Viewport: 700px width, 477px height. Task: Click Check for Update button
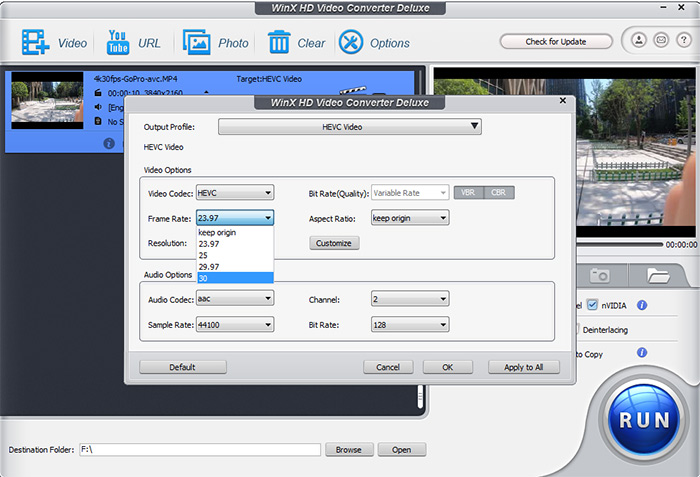(x=556, y=42)
